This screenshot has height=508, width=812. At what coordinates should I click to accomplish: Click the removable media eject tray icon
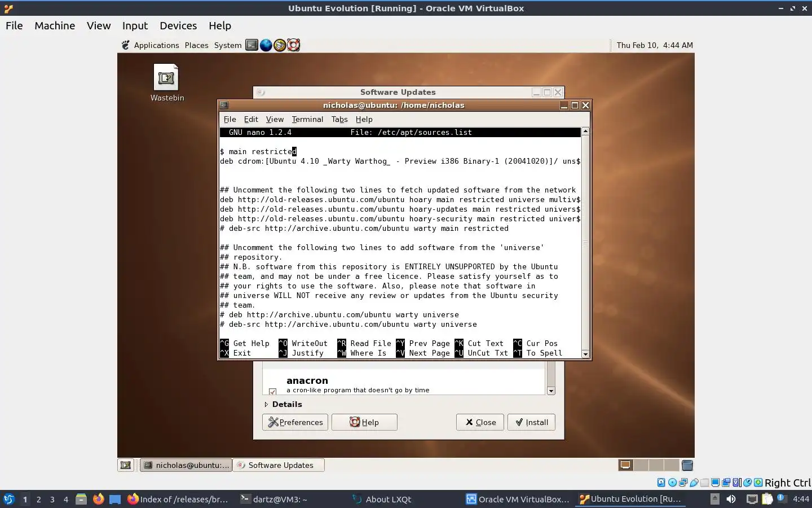point(715,499)
